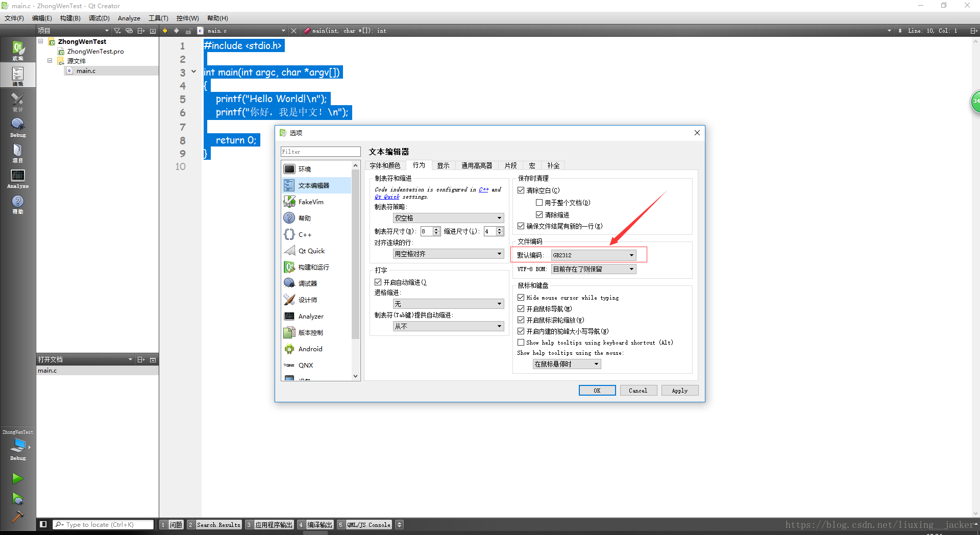The width and height of the screenshot is (980, 535).
Task: Click the options category list scrollbar
Action: point(356,255)
